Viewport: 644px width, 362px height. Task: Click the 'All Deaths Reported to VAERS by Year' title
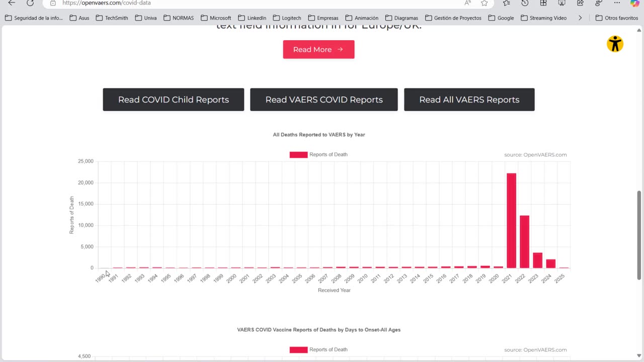pos(319,135)
